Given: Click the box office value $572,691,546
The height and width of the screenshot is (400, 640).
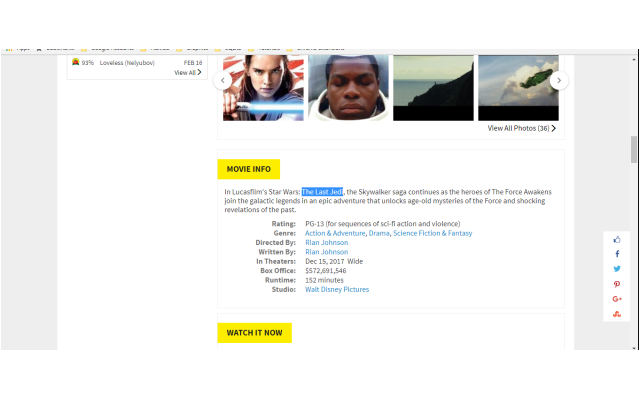Looking at the screenshot, I should pyautogui.click(x=326, y=271).
